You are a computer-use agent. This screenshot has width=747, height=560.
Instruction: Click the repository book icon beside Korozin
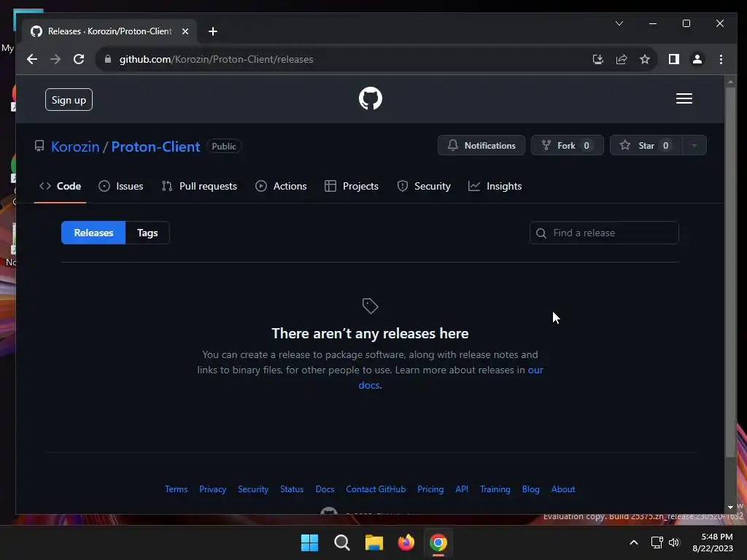tap(39, 146)
